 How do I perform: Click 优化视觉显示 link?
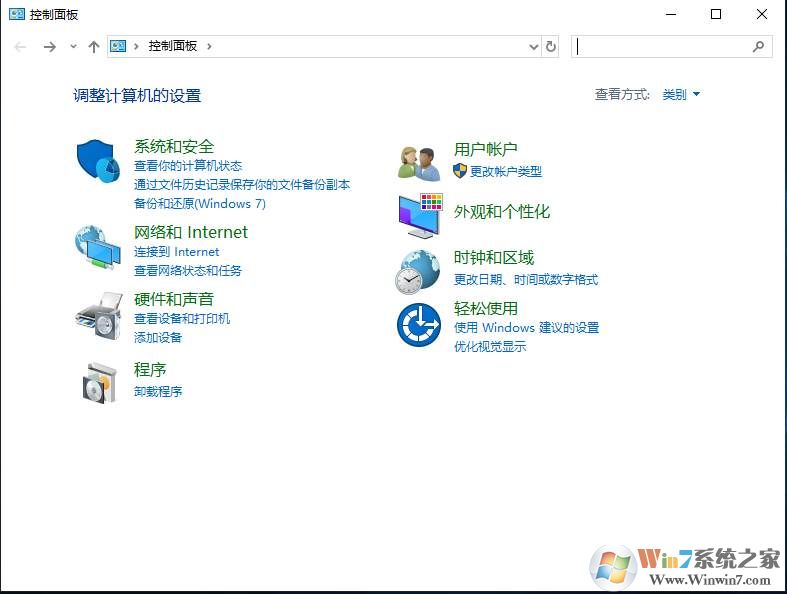[x=490, y=347]
